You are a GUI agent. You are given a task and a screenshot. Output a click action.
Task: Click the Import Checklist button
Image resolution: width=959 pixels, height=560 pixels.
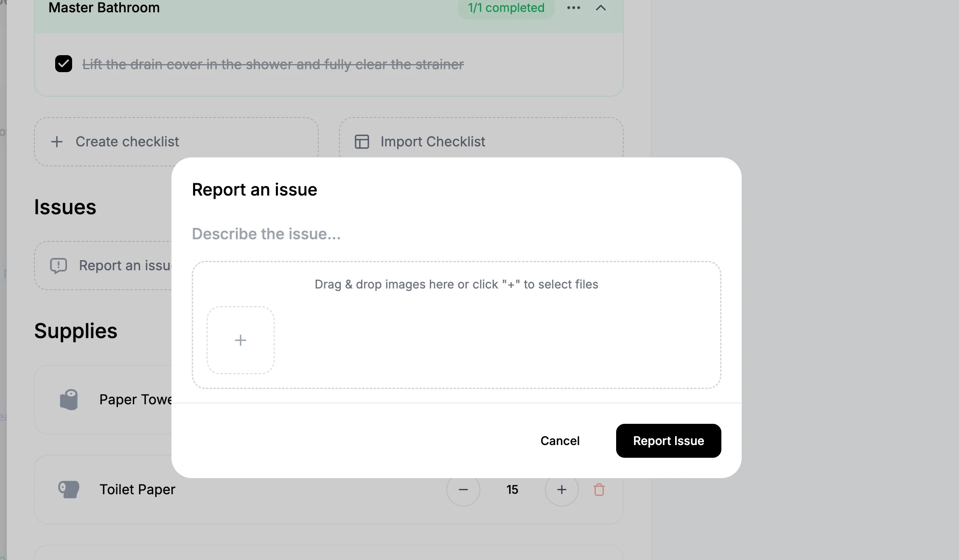pyautogui.click(x=433, y=142)
